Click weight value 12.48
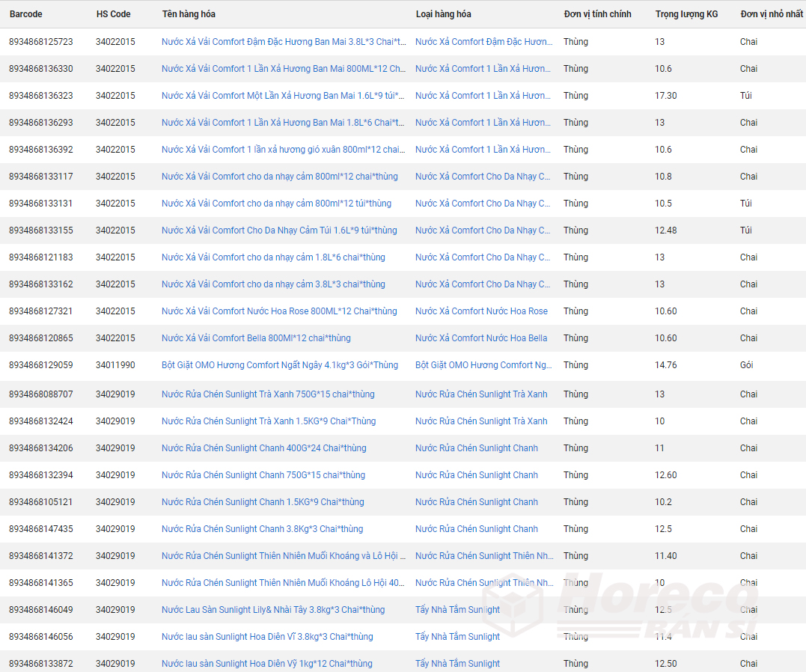 [x=665, y=230]
